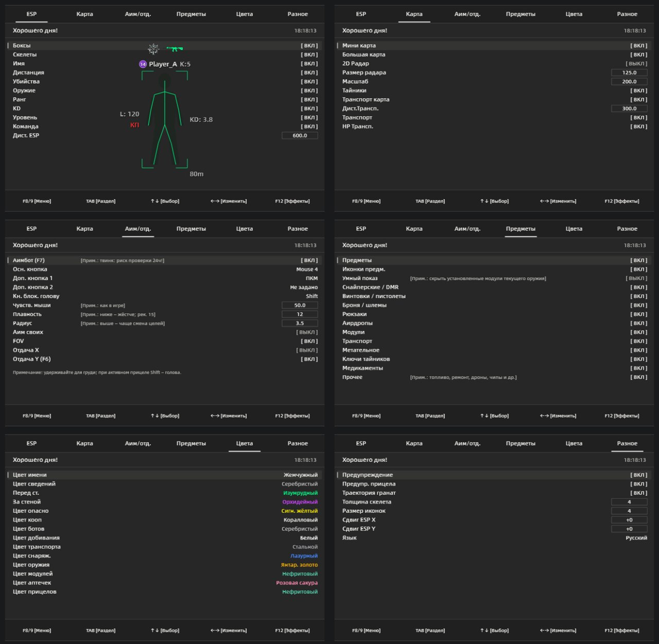
Task: Change Цвет имени value Жемчужный
Action: [x=301, y=475]
